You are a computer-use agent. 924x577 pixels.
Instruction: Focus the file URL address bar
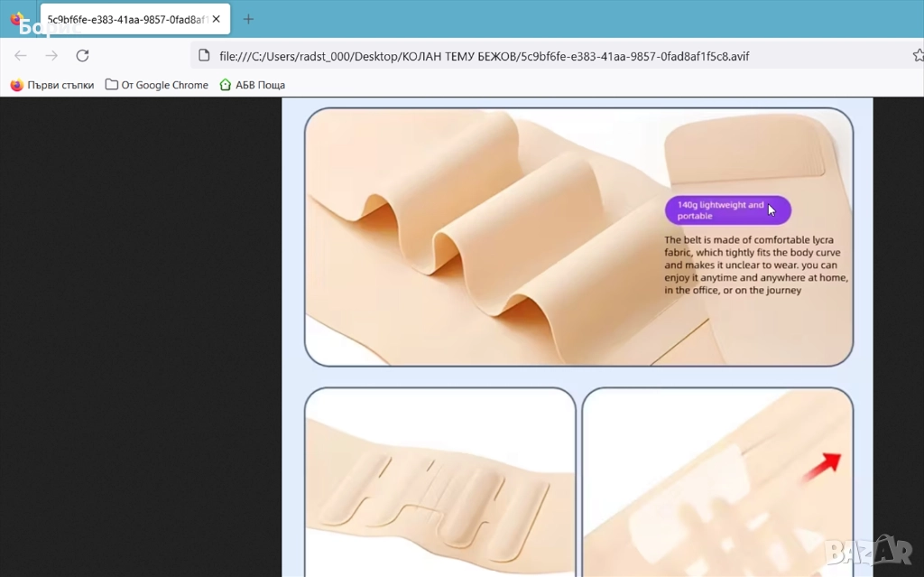(541, 56)
